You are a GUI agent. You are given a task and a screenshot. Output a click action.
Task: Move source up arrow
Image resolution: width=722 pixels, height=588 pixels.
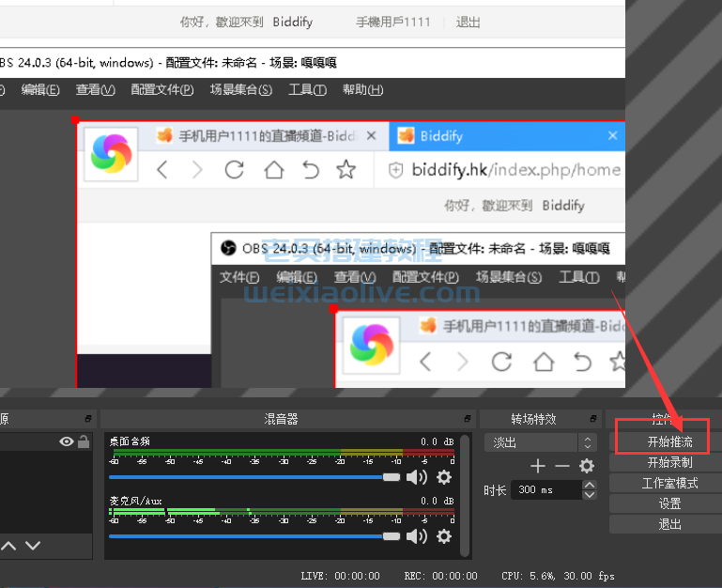(x=8, y=546)
